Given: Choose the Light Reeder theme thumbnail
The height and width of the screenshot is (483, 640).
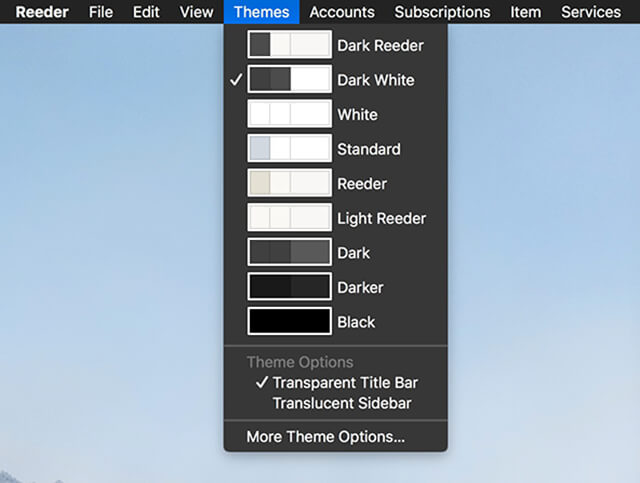Looking at the screenshot, I should 289,218.
